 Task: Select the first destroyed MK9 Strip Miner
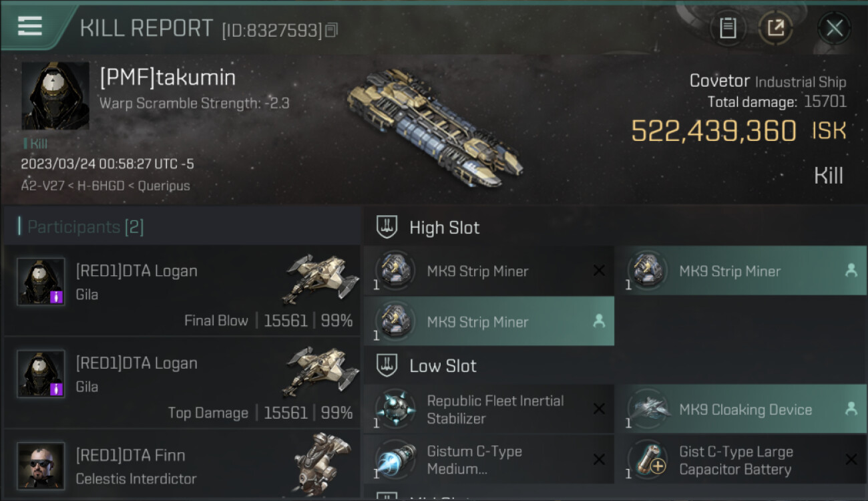coord(489,271)
